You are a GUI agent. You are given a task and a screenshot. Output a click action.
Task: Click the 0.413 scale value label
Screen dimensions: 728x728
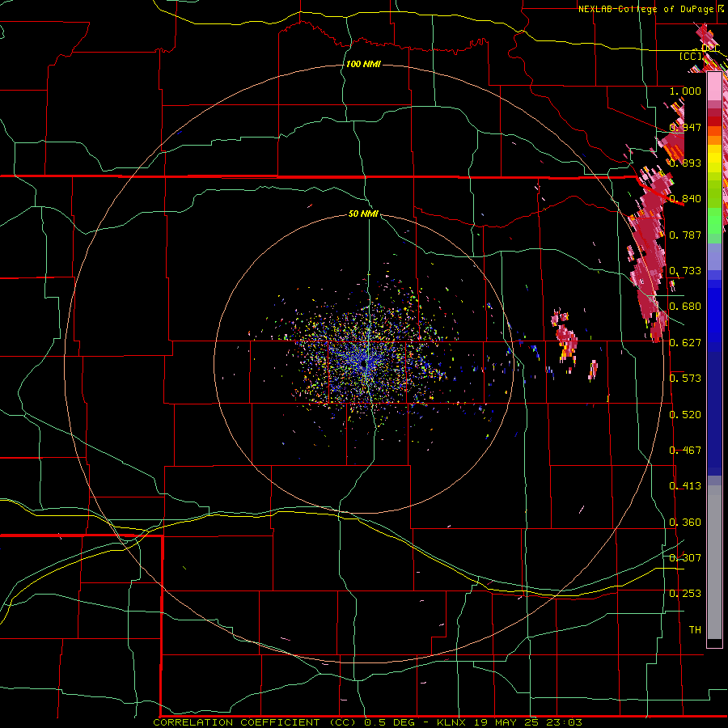tap(685, 486)
